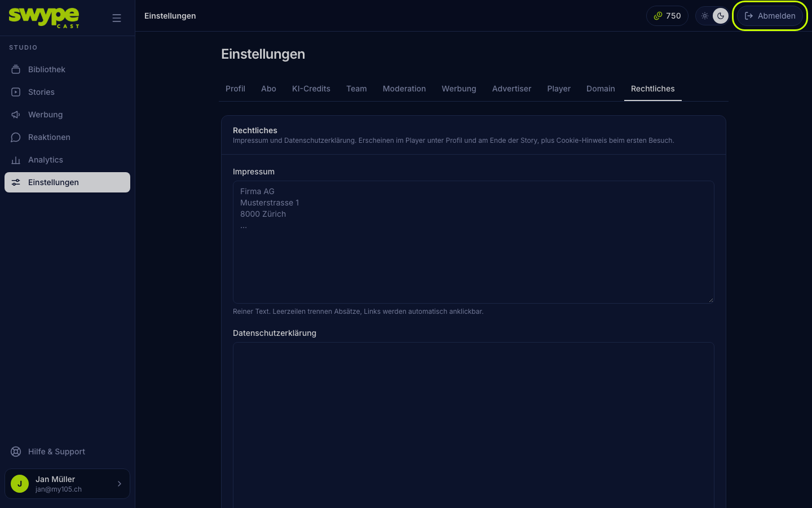Collapse sidebar with hamburger menu icon
812x508 pixels.
pos(117,18)
